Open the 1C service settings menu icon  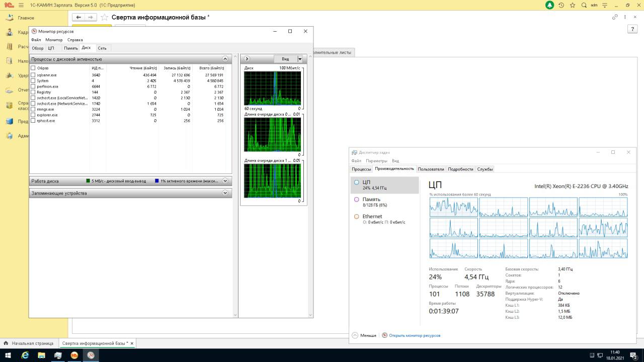(x=605, y=5)
